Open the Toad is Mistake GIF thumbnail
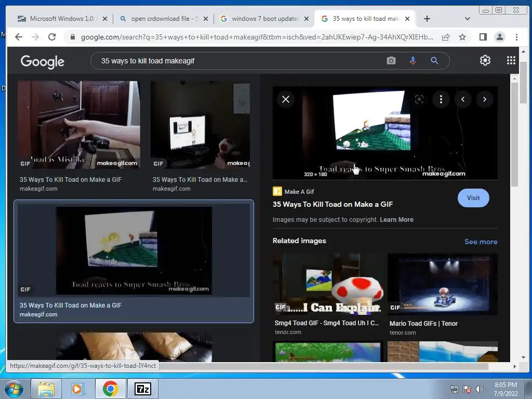Screen dimensions: 532x399 pyautogui.click(x=79, y=125)
